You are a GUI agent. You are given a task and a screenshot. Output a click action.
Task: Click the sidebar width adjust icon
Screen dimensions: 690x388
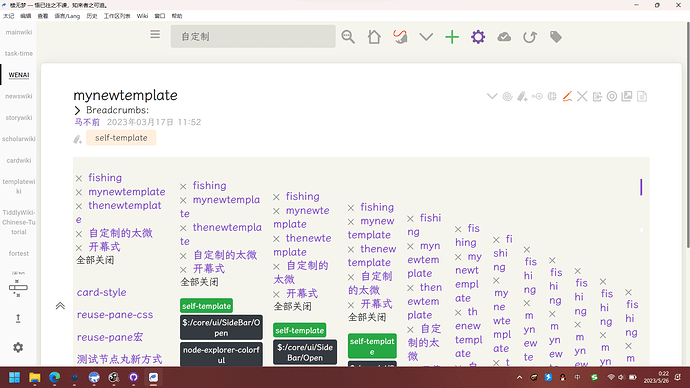coord(18,288)
